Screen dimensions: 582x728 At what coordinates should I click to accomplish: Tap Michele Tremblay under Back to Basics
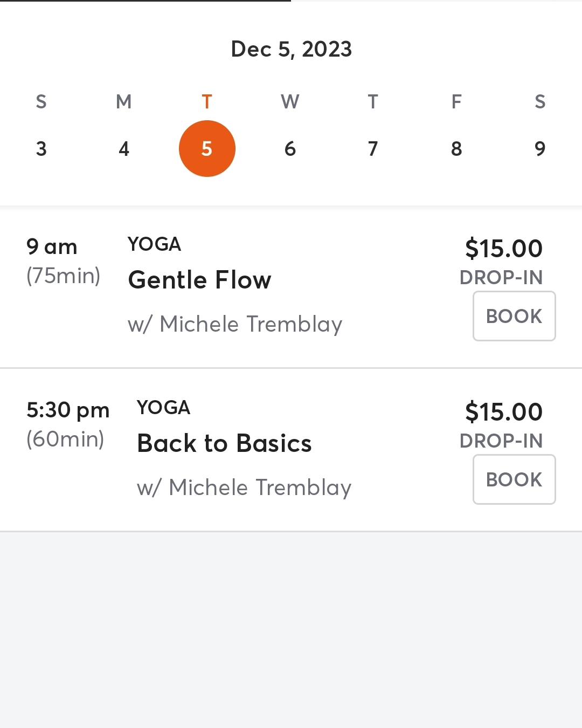244,487
